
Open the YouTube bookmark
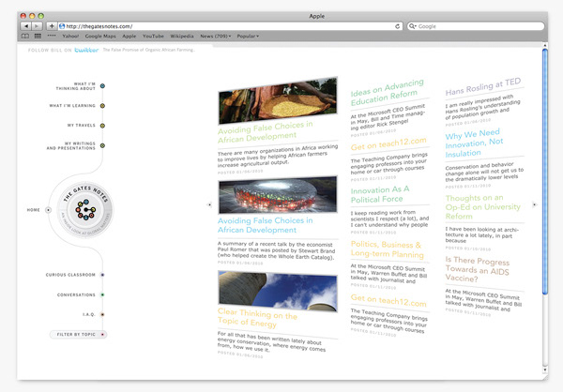tap(153, 36)
